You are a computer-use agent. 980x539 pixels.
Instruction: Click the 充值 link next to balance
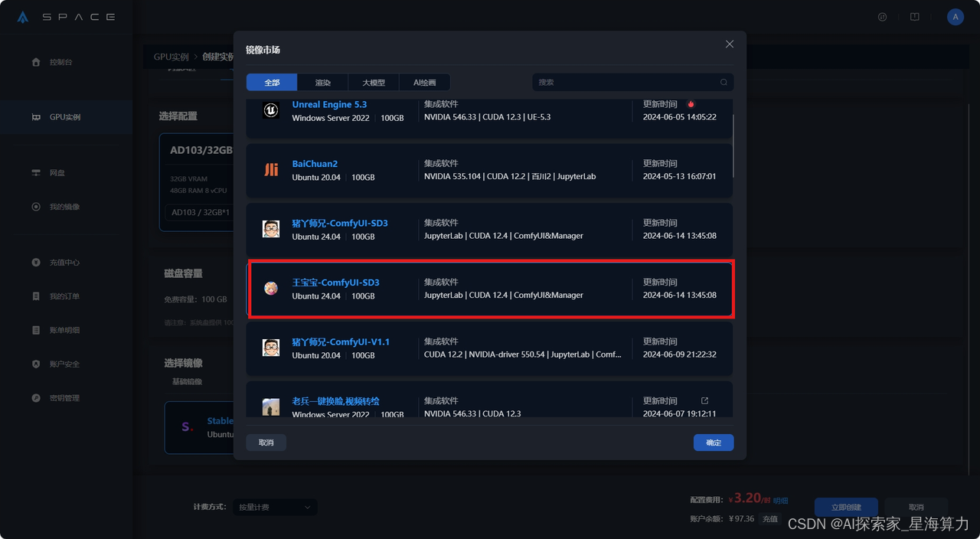tap(770, 519)
